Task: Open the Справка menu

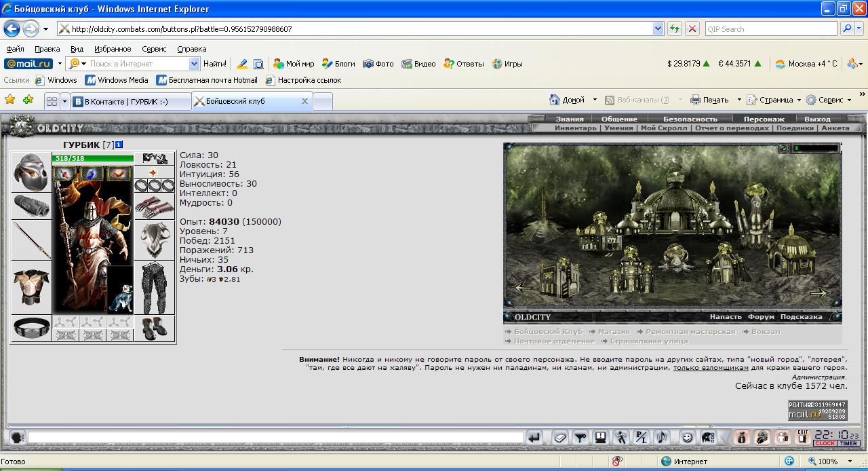Action: pos(192,49)
